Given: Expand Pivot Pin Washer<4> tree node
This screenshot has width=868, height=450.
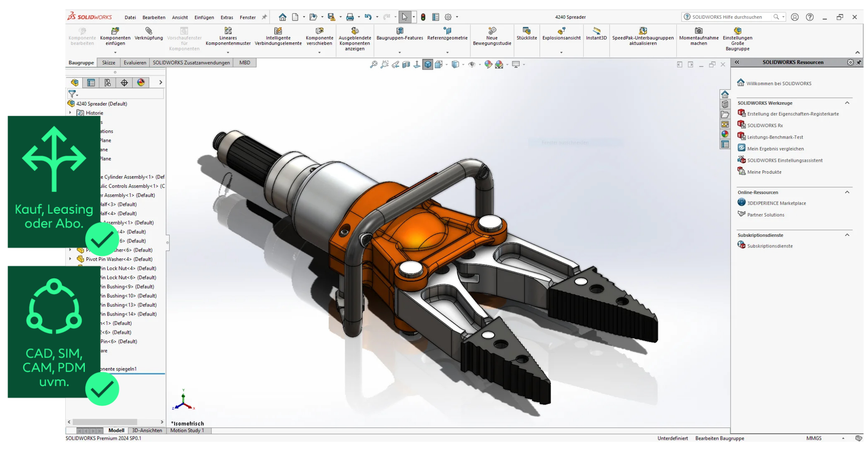Looking at the screenshot, I should tap(71, 259).
